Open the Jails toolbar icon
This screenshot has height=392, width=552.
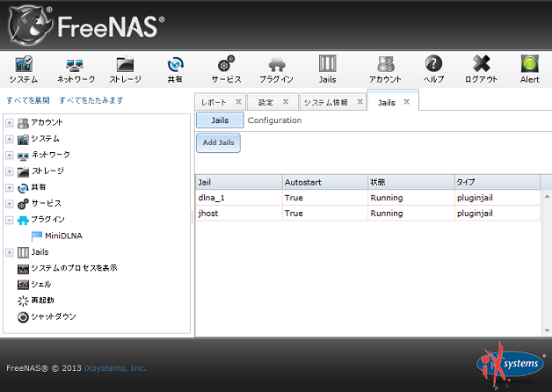coord(327,69)
